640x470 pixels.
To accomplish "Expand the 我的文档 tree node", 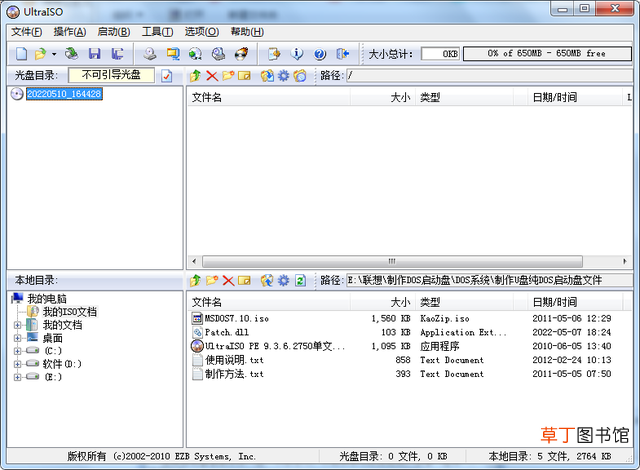I will 17,325.
